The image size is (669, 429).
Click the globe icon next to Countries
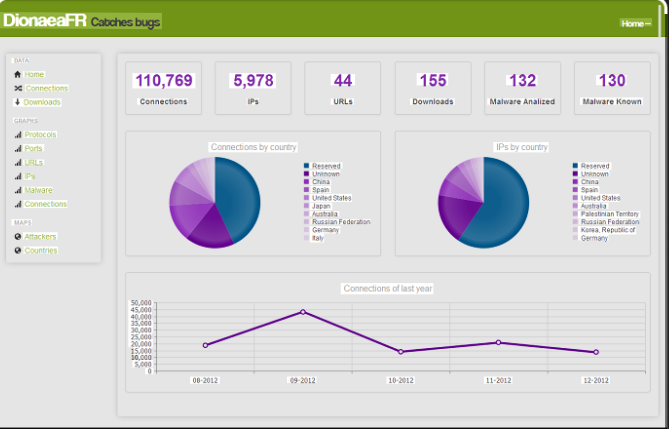point(17,250)
